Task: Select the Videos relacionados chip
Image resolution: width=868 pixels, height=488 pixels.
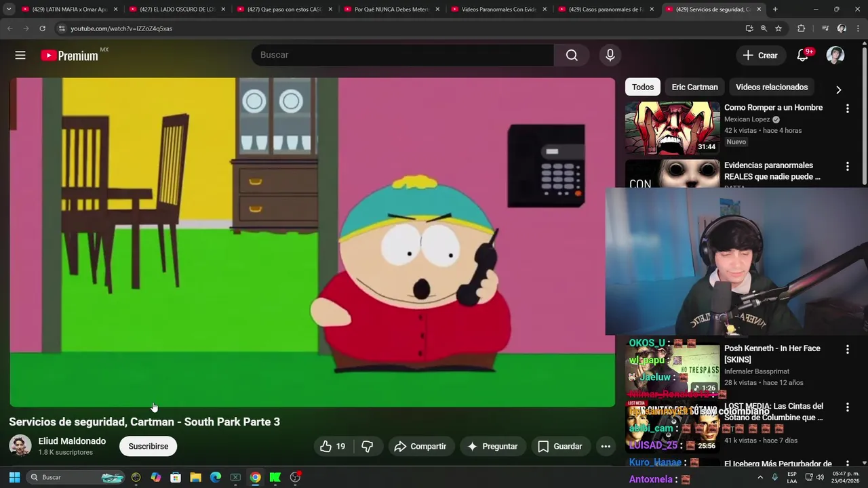Action: point(772,87)
